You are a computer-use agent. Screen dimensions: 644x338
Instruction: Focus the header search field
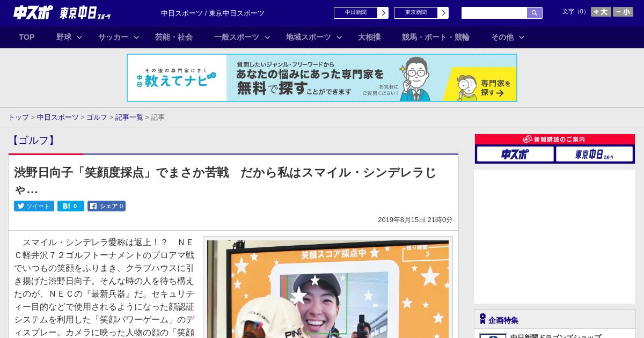(x=494, y=13)
